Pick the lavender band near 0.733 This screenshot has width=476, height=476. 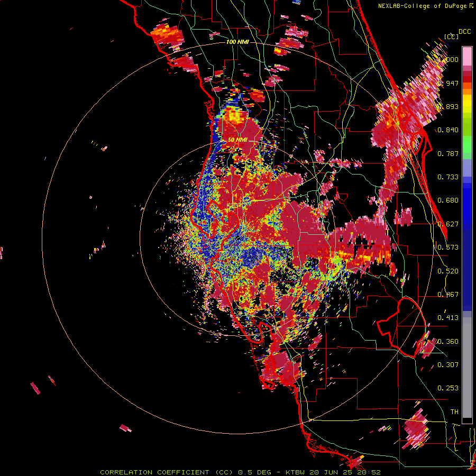click(x=467, y=168)
